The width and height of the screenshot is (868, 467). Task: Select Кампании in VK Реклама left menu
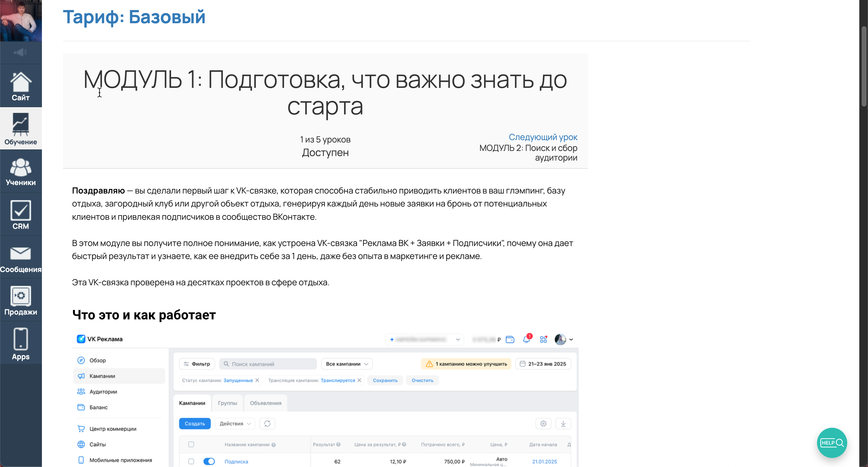click(119, 376)
